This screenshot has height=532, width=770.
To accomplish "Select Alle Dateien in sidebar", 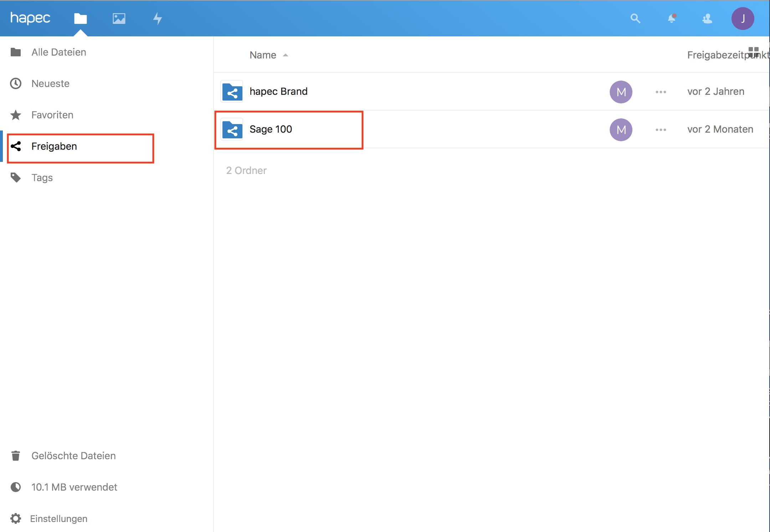I will [59, 52].
